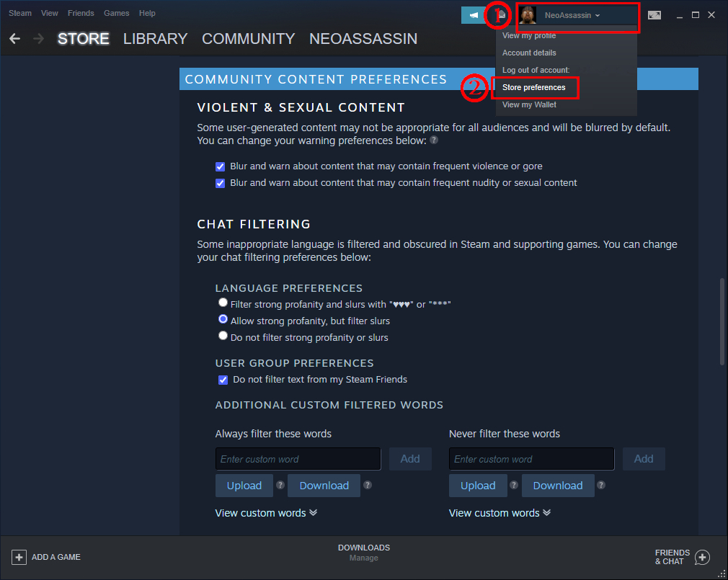Choose Log out of account entry
The width and height of the screenshot is (728, 580).
[x=536, y=70]
